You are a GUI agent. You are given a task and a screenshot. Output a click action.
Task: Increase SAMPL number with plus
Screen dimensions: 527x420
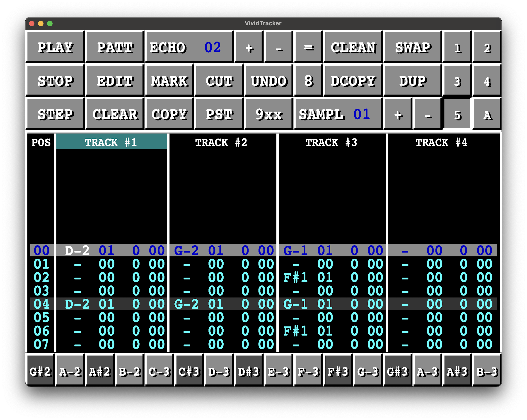[398, 114]
